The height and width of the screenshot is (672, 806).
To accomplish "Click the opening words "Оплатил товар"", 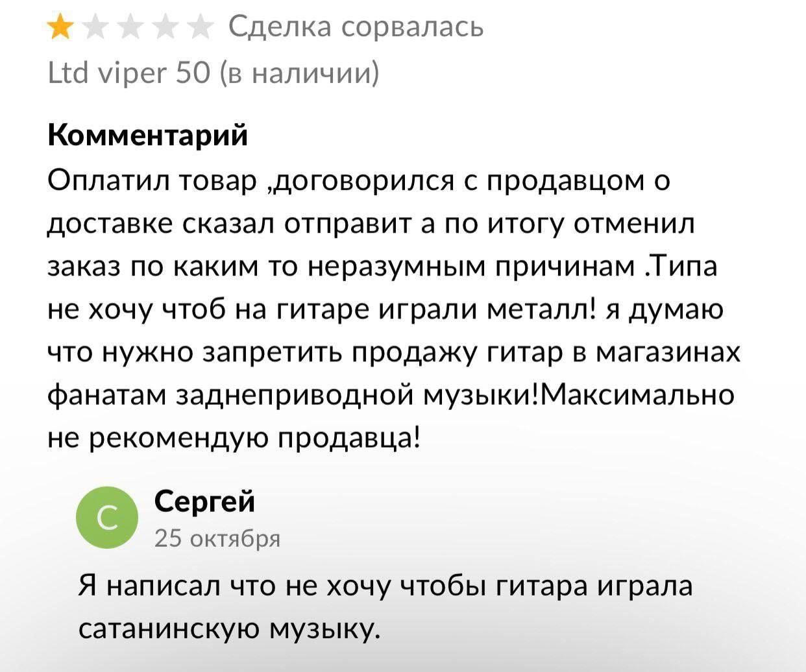I will 153,181.
